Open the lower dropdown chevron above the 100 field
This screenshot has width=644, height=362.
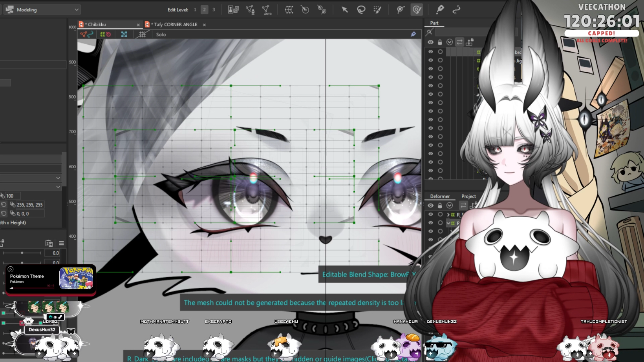[x=58, y=187]
